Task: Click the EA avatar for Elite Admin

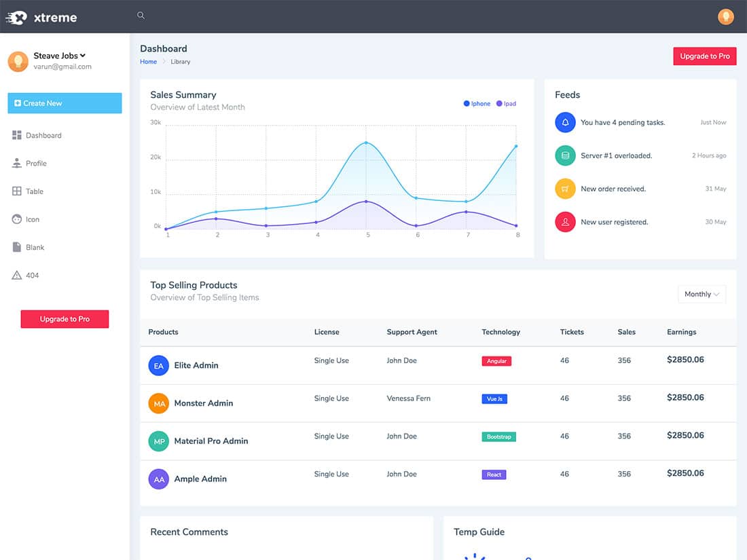Action: pyautogui.click(x=159, y=366)
